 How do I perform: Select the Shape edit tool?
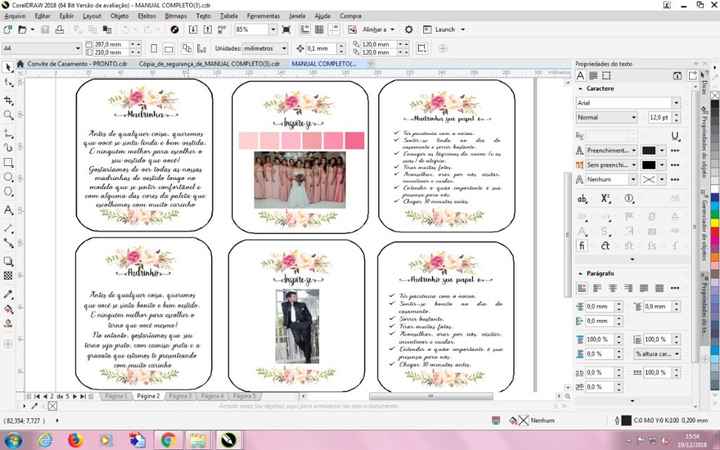click(8, 83)
